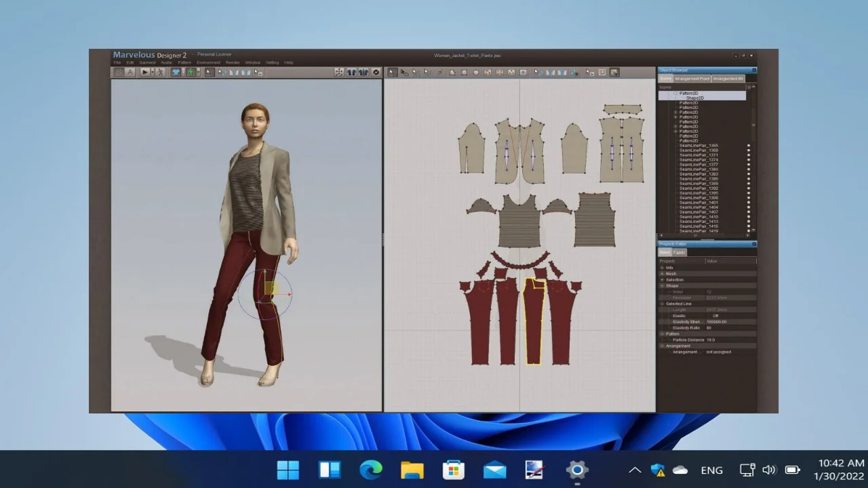The image size is (868, 488).
Task: Open the File menu
Action: pos(117,62)
